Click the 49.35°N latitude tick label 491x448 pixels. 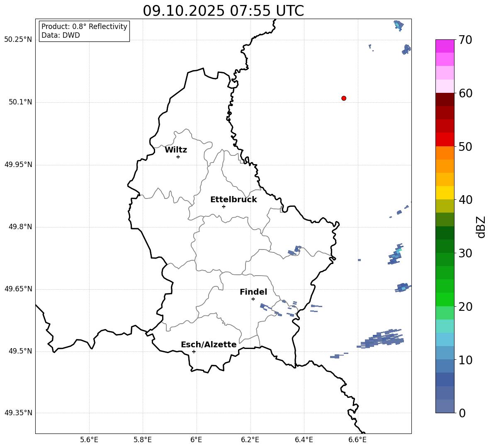(x=18, y=413)
